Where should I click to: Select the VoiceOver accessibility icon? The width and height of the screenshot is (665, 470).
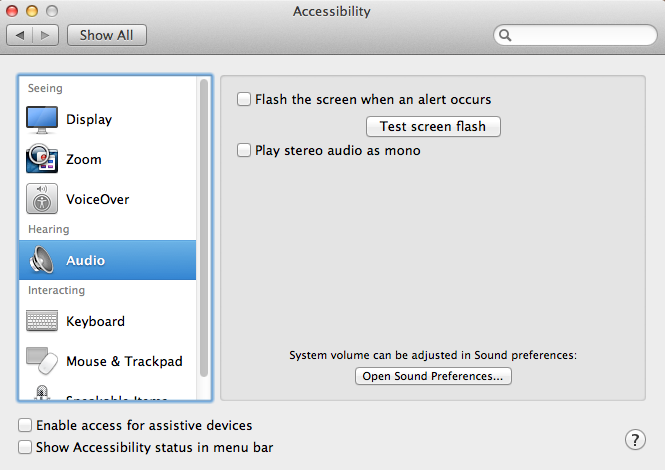pyautogui.click(x=42, y=199)
